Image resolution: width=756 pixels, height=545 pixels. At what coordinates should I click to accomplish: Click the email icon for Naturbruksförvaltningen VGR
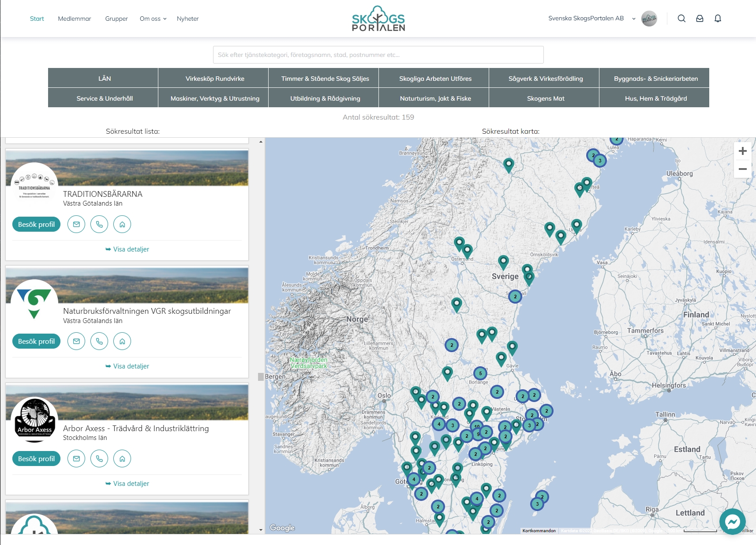tap(76, 341)
